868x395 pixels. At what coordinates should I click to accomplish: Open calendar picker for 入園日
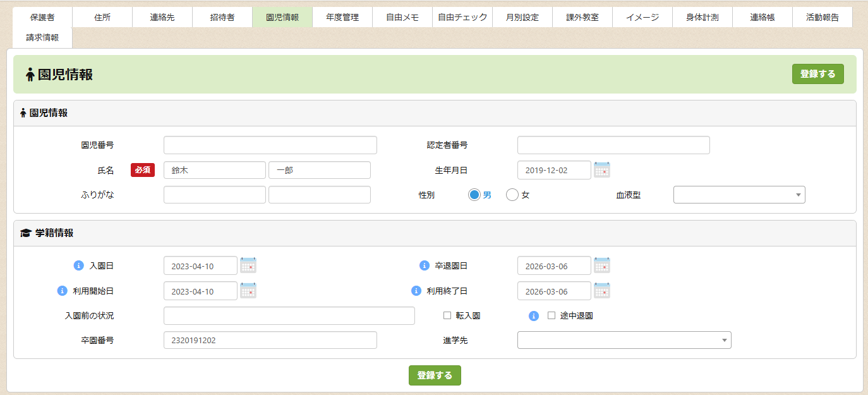click(248, 265)
